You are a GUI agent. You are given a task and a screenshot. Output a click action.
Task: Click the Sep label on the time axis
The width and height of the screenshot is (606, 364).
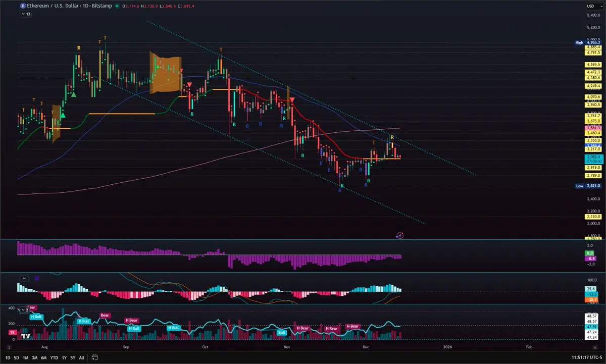point(126,348)
